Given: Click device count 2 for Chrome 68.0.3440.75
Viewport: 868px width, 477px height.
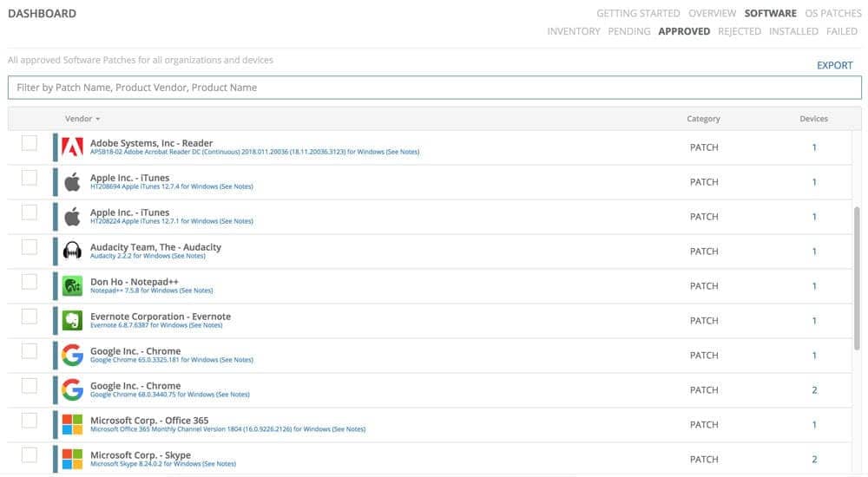Looking at the screenshot, I should pos(814,390).
